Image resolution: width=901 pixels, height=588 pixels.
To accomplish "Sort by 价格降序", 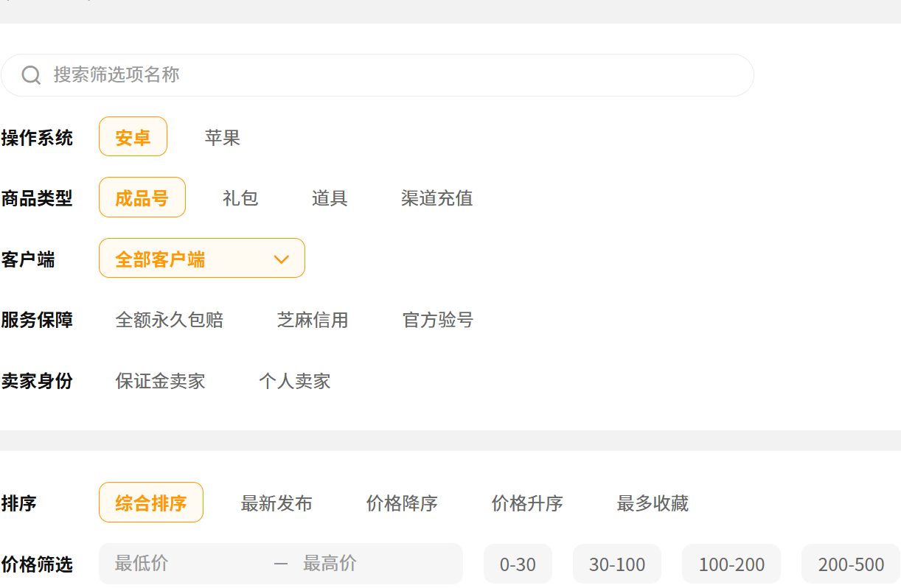I will [402, 503].
